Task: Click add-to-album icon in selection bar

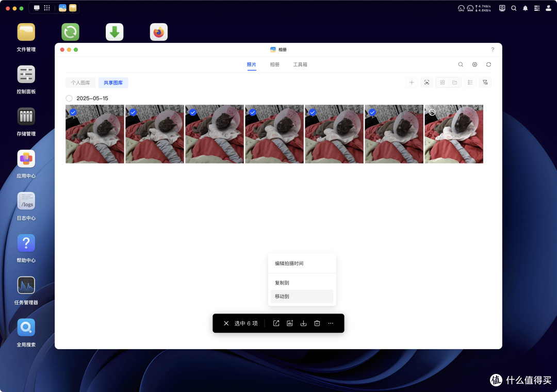Action: 290,323
